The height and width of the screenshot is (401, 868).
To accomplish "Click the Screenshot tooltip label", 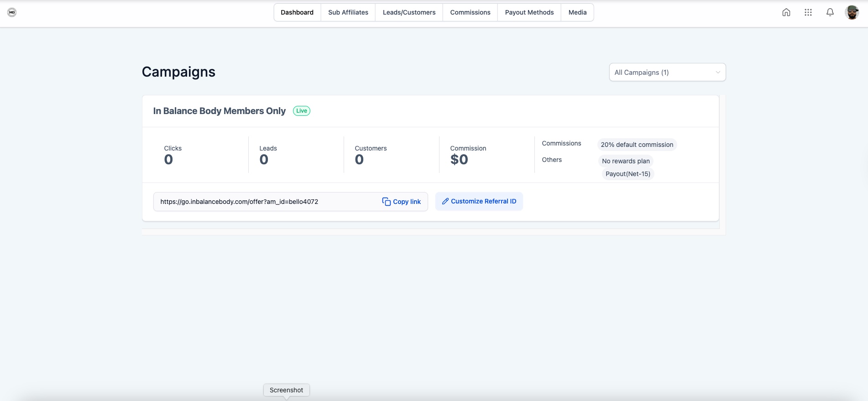I will pyautogui.click(x=286, y=390).
